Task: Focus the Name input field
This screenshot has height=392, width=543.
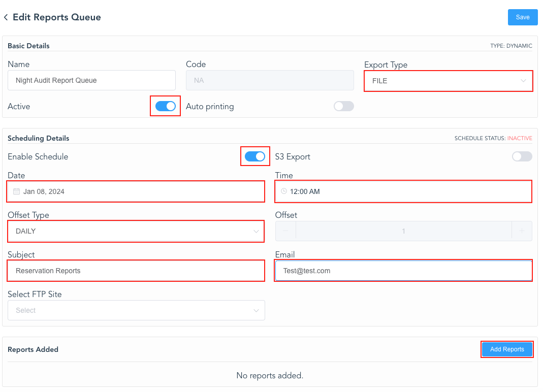Action: pos(91,80)
